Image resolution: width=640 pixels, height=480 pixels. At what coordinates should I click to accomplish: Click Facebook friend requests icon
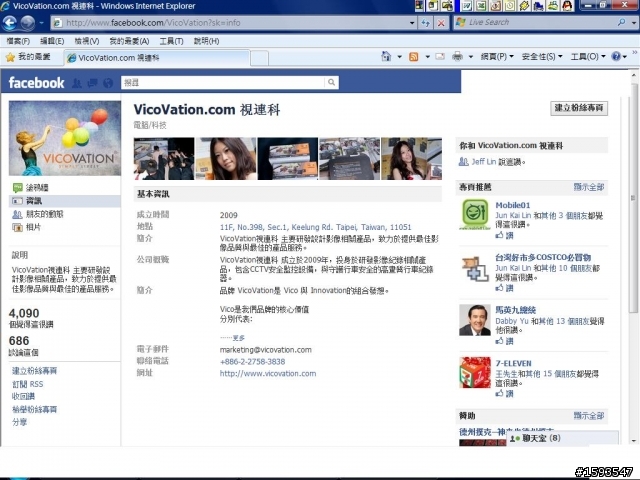click(x=77, y=83)
